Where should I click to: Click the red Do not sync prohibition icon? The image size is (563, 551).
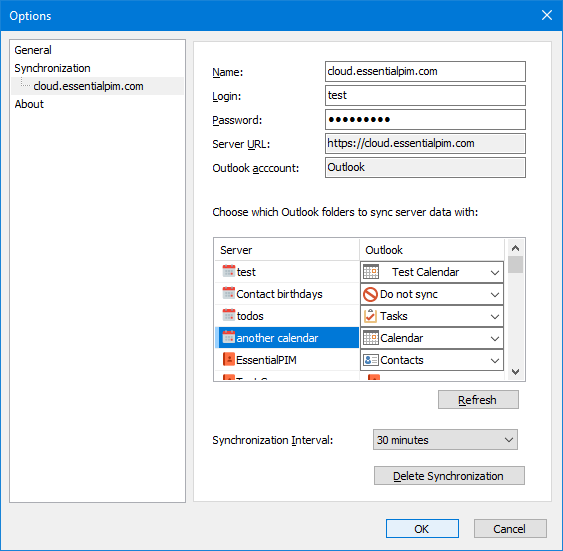point(370,294)
